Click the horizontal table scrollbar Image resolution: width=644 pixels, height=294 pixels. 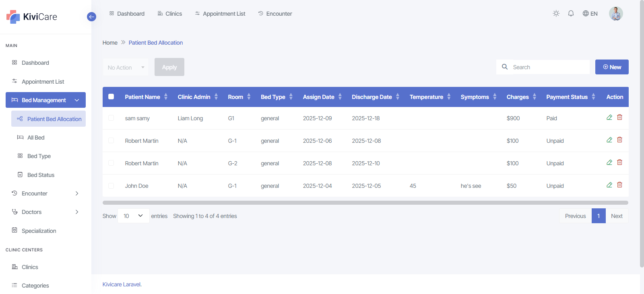tap(365, 203)
